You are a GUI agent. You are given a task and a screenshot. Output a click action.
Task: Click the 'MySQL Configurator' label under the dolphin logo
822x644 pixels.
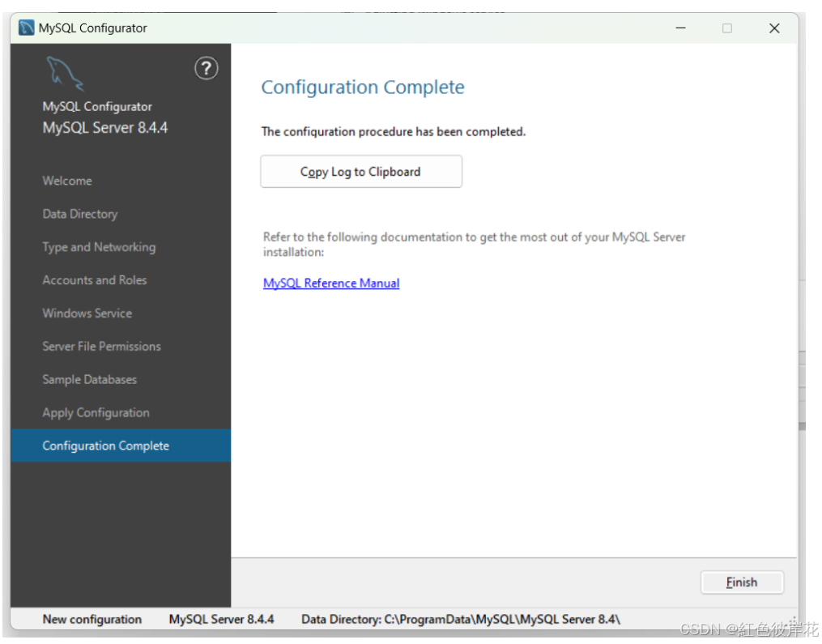pos(97,106)
